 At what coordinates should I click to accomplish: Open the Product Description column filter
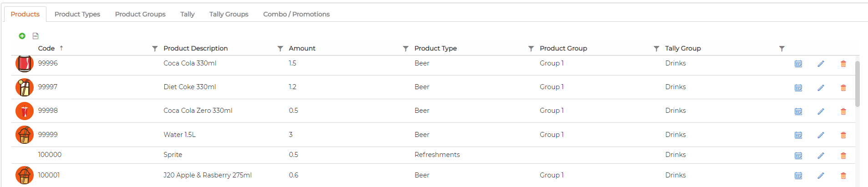[280, 49]
